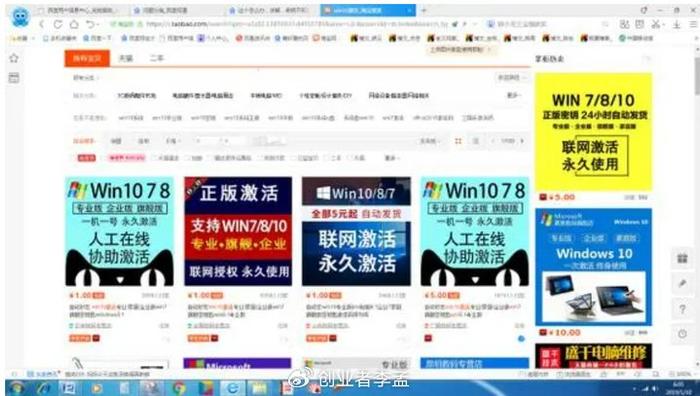700x396 pixels.
Task: Open Google Chrome from the Windows taskbar
Action: [x=178, y=388]
